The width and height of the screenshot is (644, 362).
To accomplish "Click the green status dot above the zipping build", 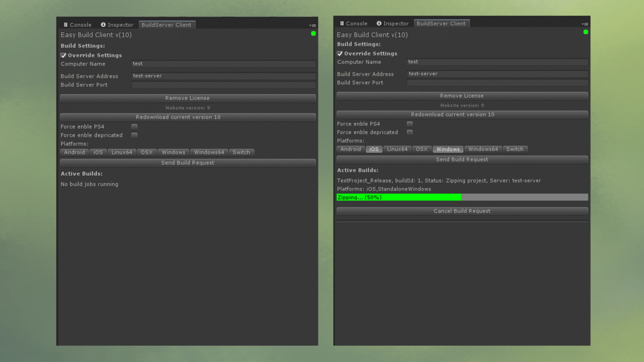I will [586, 32].
